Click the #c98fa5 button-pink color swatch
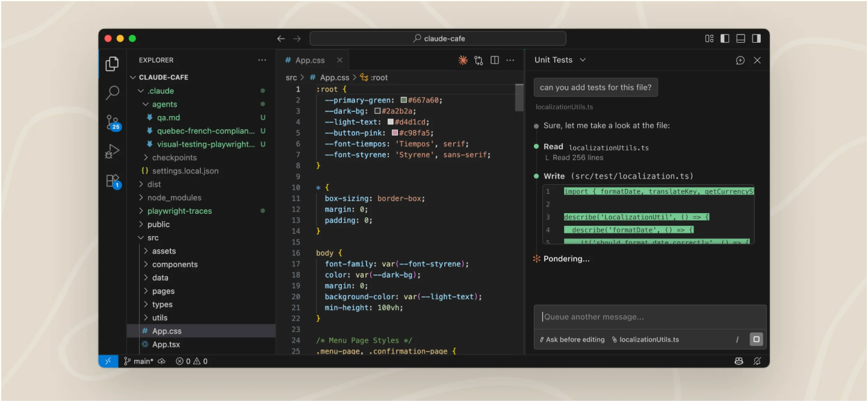This screenshot has height=401, width=868. 395,133
